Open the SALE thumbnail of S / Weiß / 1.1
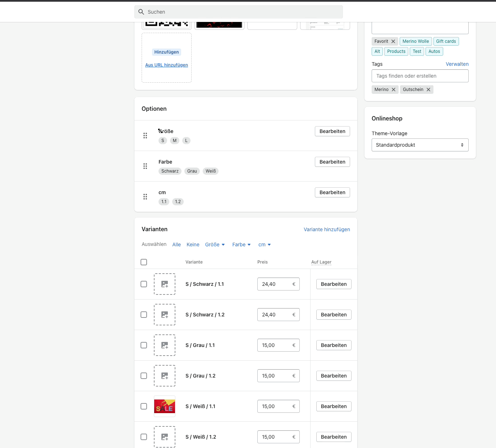 [165, 406]
